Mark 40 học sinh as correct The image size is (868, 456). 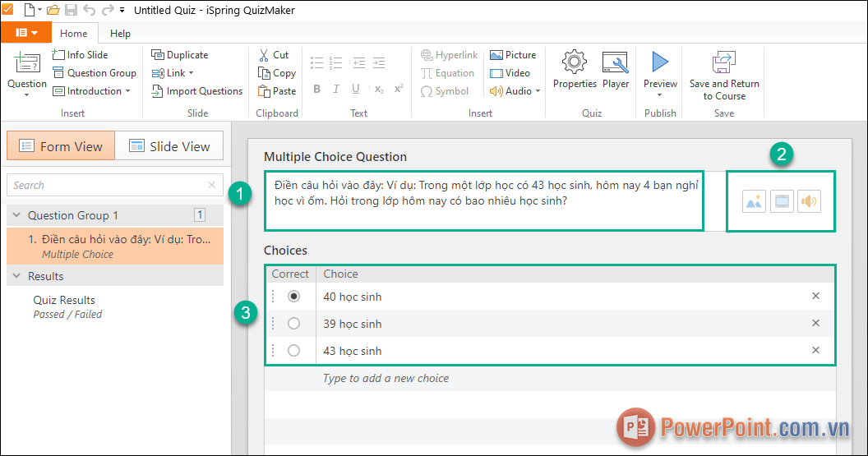click(294, 296)
